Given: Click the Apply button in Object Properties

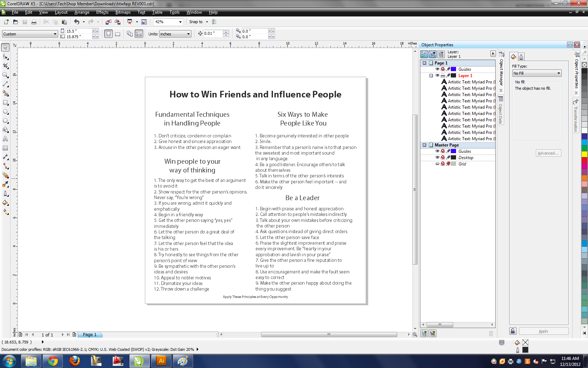Looking at the screenshot, I should pos(544,331).
